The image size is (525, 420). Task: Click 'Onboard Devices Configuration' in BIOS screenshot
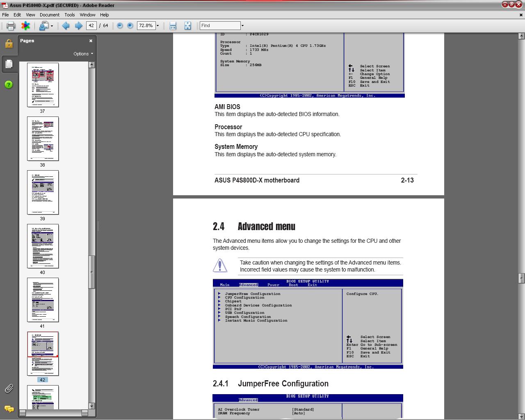[258, 305]
